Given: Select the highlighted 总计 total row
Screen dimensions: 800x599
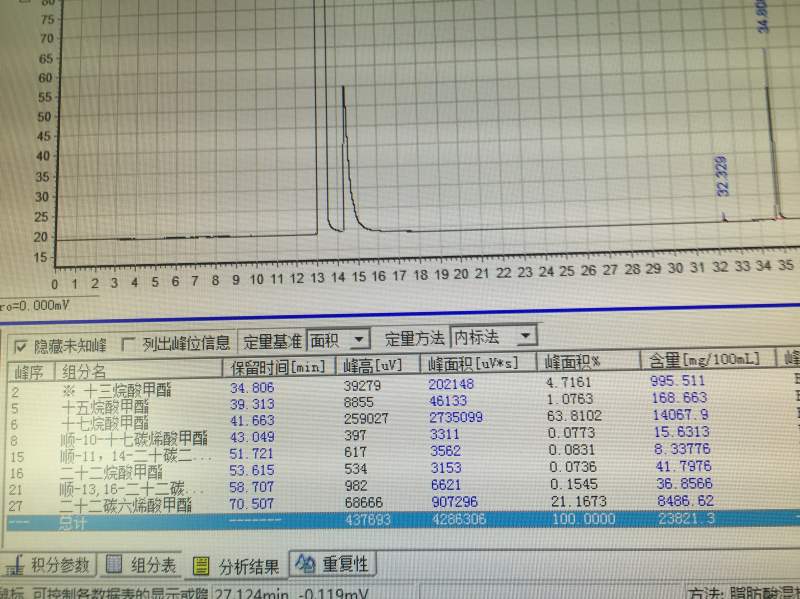Looking at the screenshot, I should tap(401, 521).
